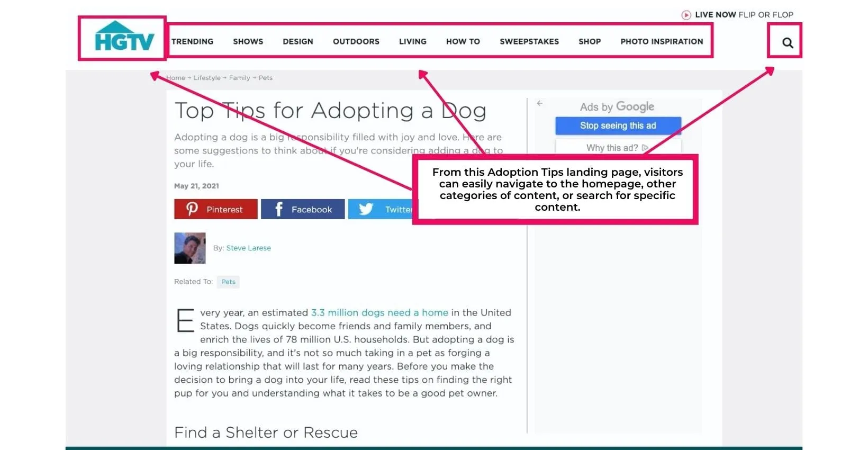Navigate to Photo Inspiration
This screenshot has width=868, height=450.
(x=662, y=41)
